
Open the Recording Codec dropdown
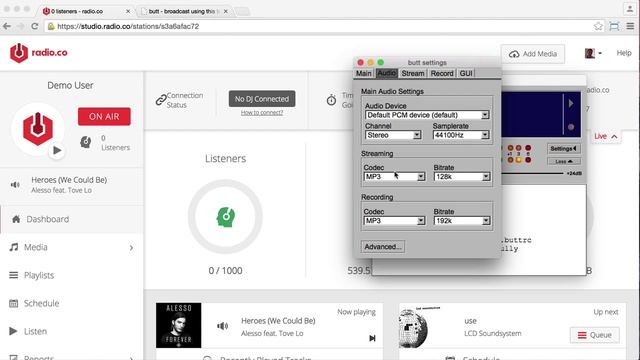pyautogui.click(x=394, y=221)
